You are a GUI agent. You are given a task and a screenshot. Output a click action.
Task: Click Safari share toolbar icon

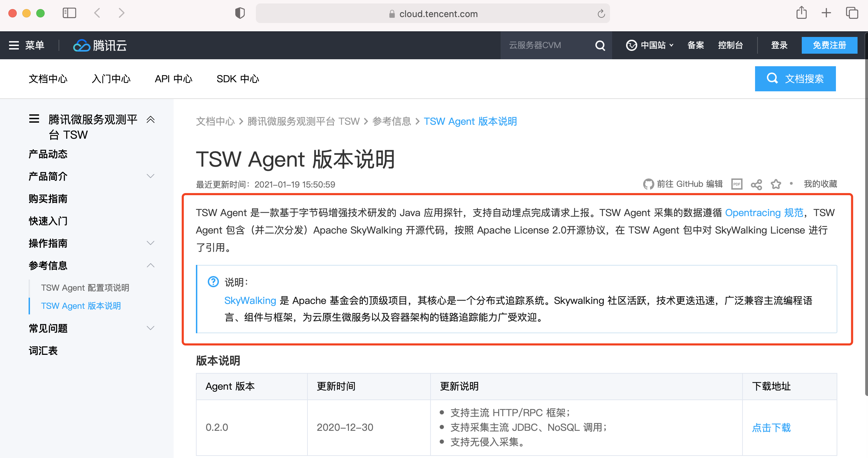801,13
